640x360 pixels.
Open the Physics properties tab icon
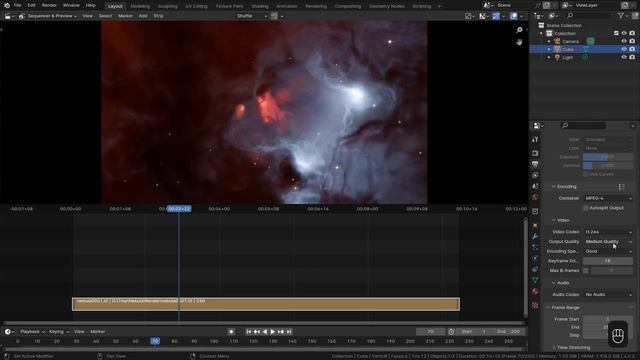coord(535,258)
